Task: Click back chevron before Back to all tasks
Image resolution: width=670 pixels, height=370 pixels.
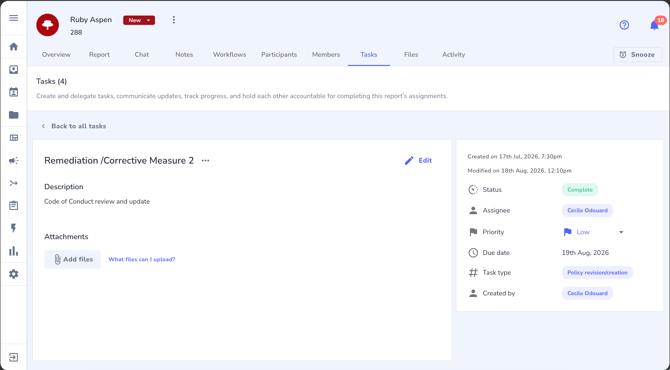Action: pyautogui.click(x=43, y=126)
